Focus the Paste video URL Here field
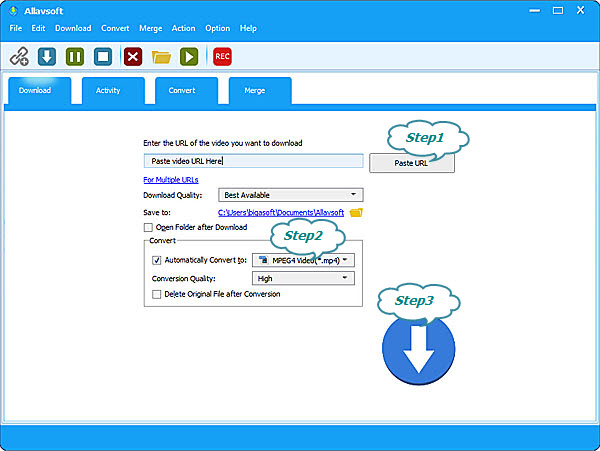The image size is (600, 451). [x=253, y=161]
